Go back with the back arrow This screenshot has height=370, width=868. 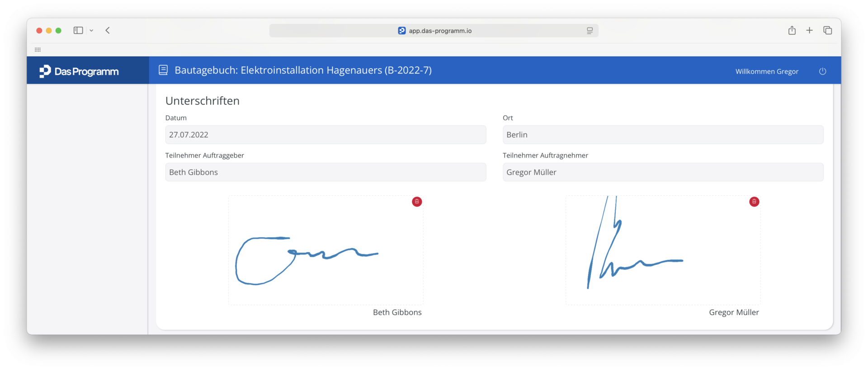click(x=108, y=30)
